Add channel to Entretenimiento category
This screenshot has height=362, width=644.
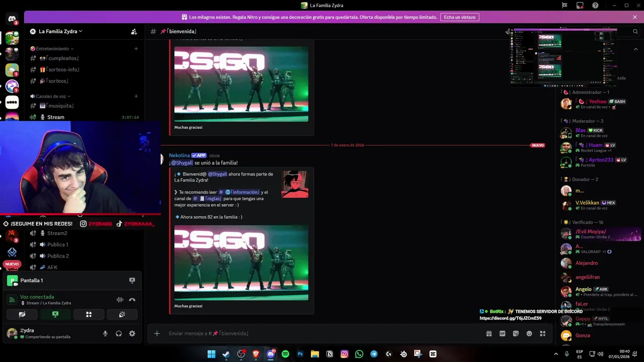[136, 49]
